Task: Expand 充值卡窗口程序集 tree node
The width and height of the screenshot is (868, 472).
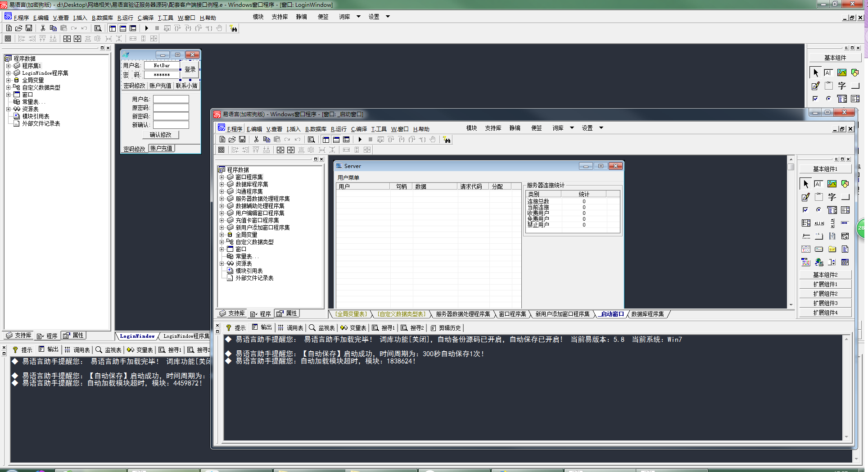Action: click(x=222, y=220)
